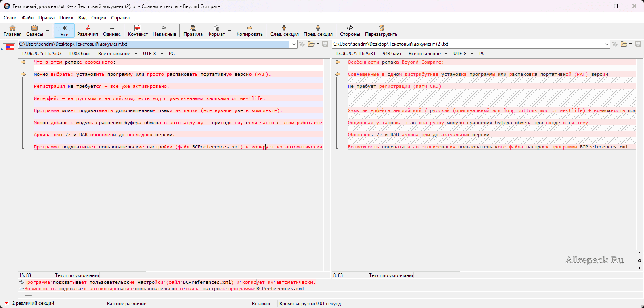
Task: Toggle Неважные minor differences
Action: 164,31
